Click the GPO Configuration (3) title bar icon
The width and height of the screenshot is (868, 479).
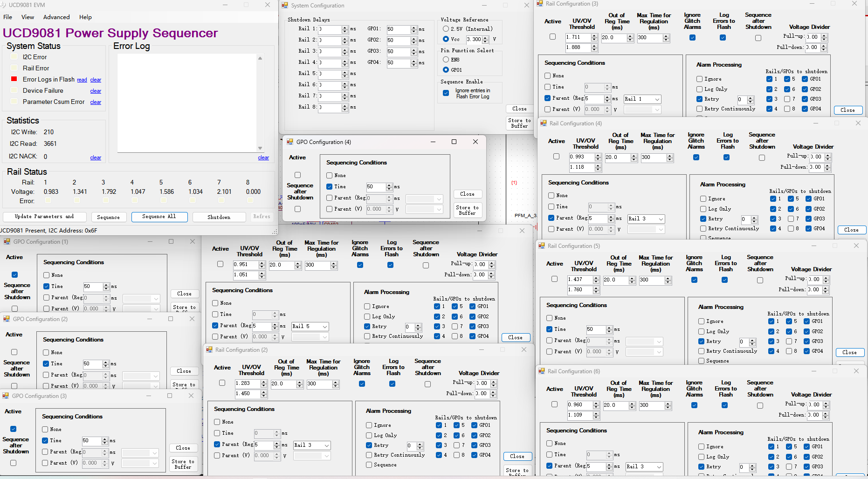[6, 396]
